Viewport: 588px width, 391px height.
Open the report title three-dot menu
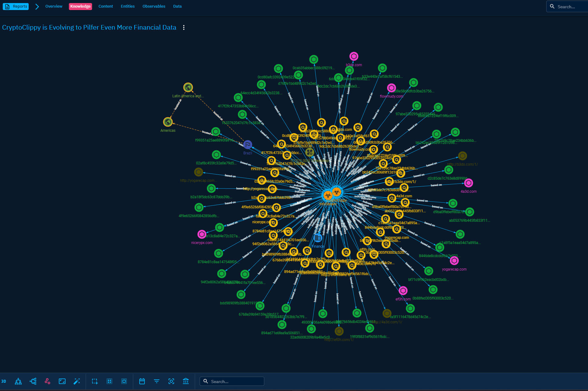184,27
